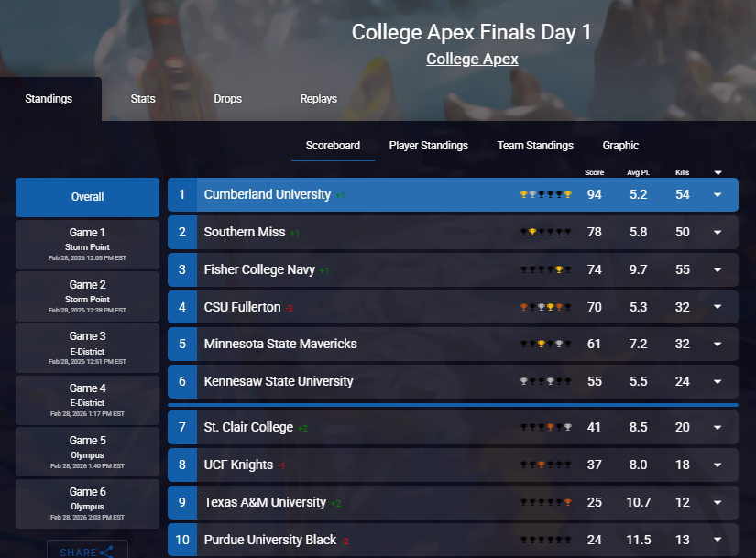Switch to Player Standings view

[x=429, y=146]
